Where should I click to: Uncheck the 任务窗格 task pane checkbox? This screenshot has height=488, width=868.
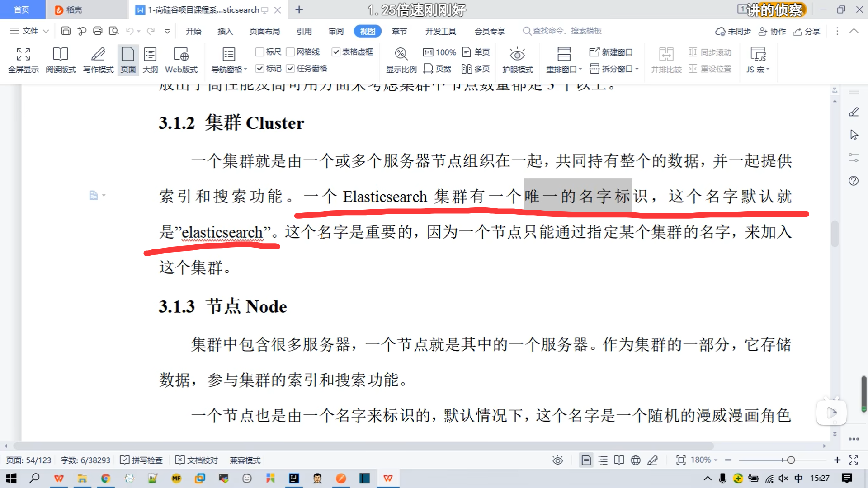[x=290, y=68]
